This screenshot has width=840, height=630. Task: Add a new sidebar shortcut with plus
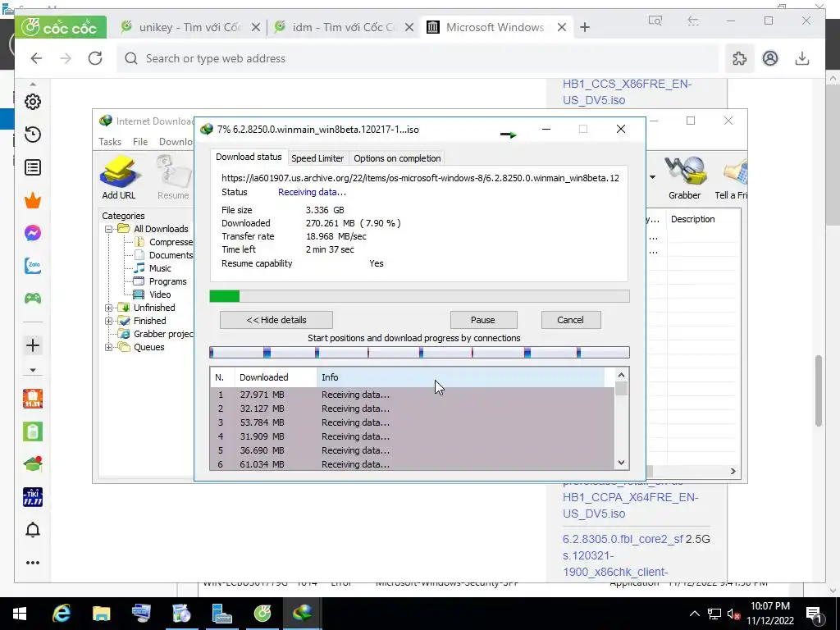coord(33,345)
